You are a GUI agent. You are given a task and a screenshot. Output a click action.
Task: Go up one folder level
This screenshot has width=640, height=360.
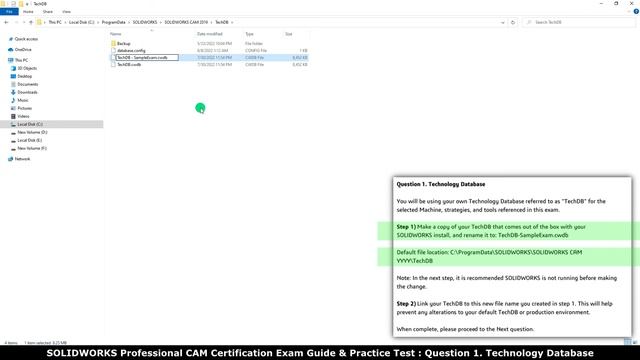pos(31,22)
